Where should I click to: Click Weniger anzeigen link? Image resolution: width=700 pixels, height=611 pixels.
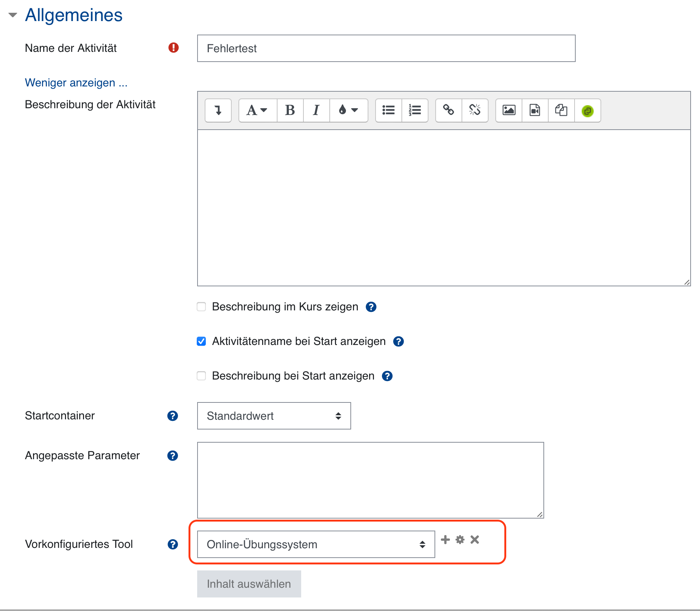76,83
